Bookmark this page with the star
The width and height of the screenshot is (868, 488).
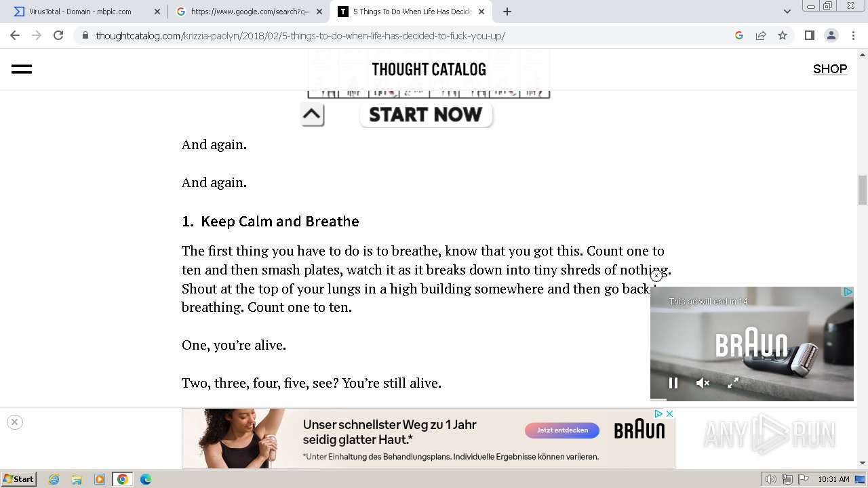(783, 35)
